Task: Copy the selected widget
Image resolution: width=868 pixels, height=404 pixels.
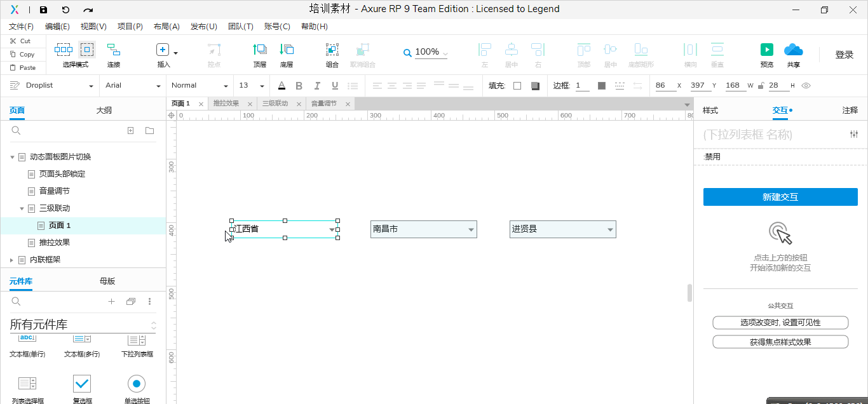Action: tap(22, 55)
